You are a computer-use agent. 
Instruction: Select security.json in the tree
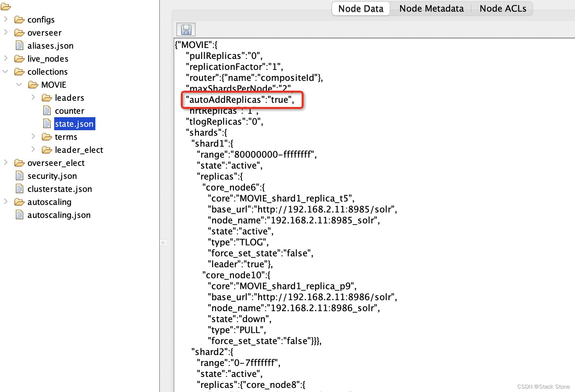(x=52, y=176)
